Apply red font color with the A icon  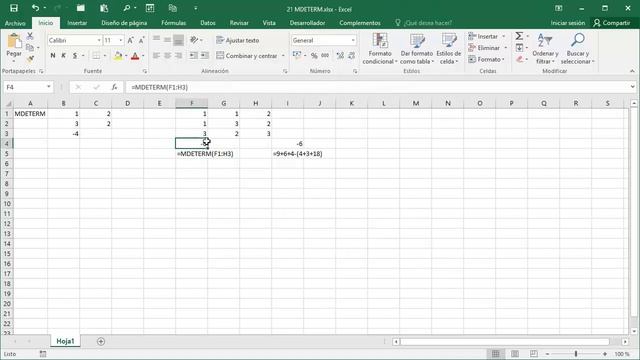pos(135,56)
